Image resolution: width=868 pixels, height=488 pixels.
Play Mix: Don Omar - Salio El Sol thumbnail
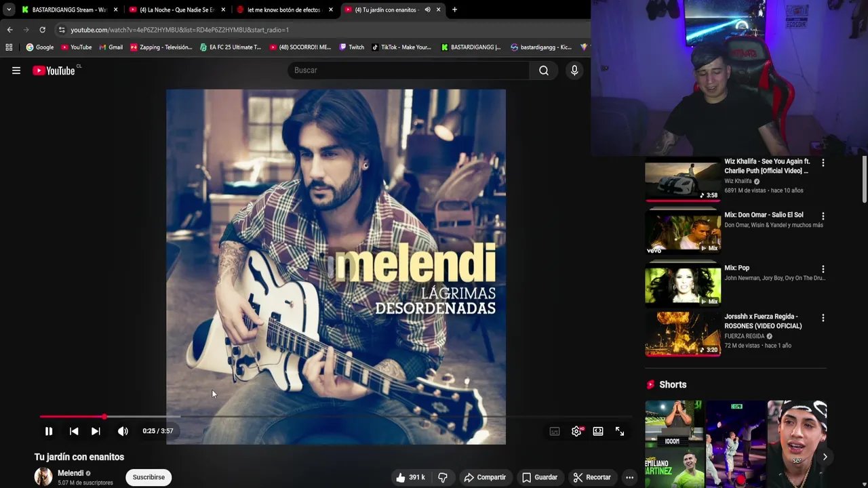683,232
